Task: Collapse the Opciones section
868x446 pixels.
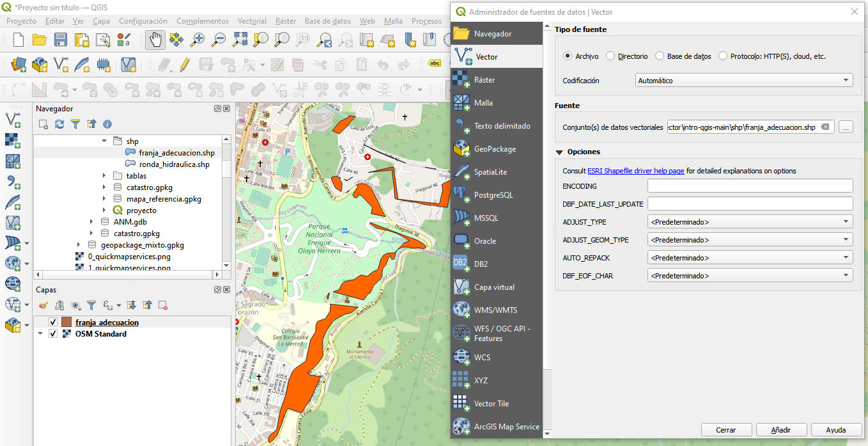Action: pos(560,152)
